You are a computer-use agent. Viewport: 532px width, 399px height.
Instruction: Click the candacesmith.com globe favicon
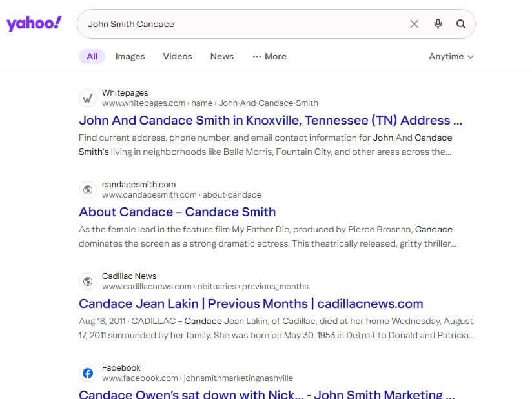click(87, 190)
